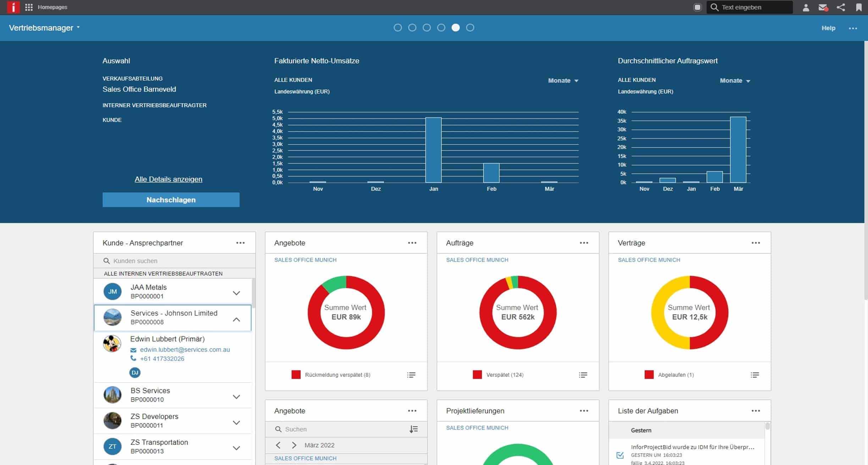Check the InforProjectBid task checkbox

620,455
